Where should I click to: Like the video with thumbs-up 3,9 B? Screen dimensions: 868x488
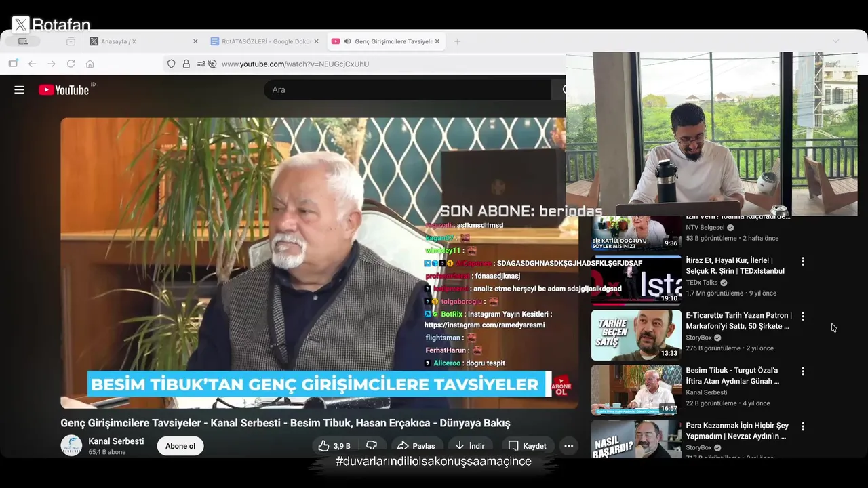(x=334, y=445)
